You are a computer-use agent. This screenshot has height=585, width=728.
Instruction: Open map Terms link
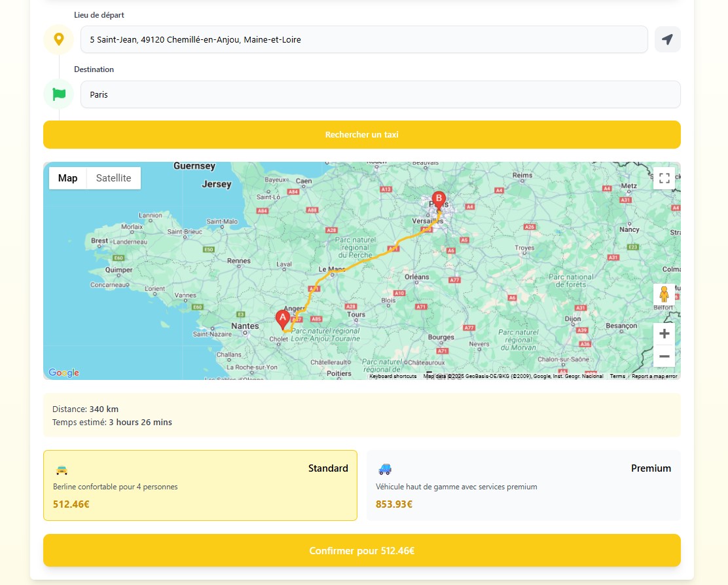(x=617, y=377)
